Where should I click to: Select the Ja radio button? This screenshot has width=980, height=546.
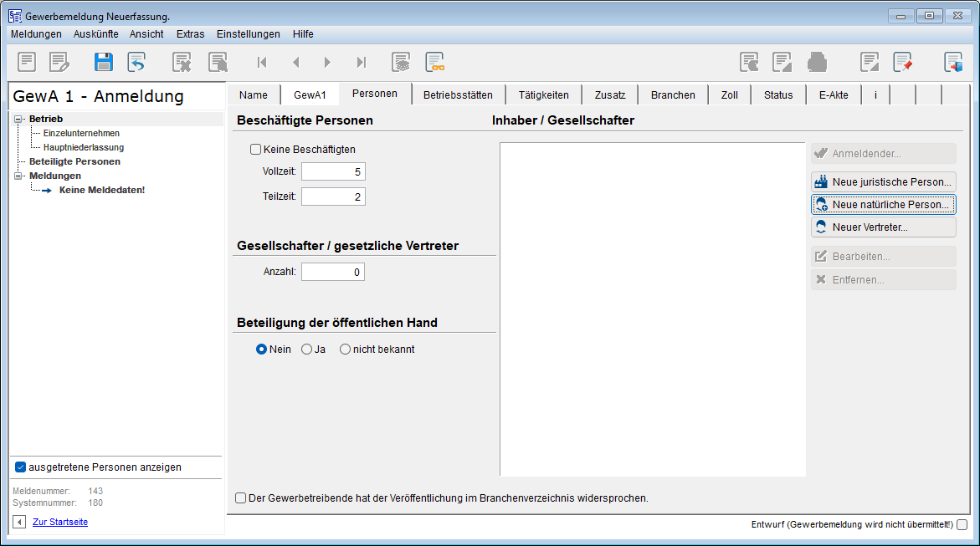coord(306,350)
